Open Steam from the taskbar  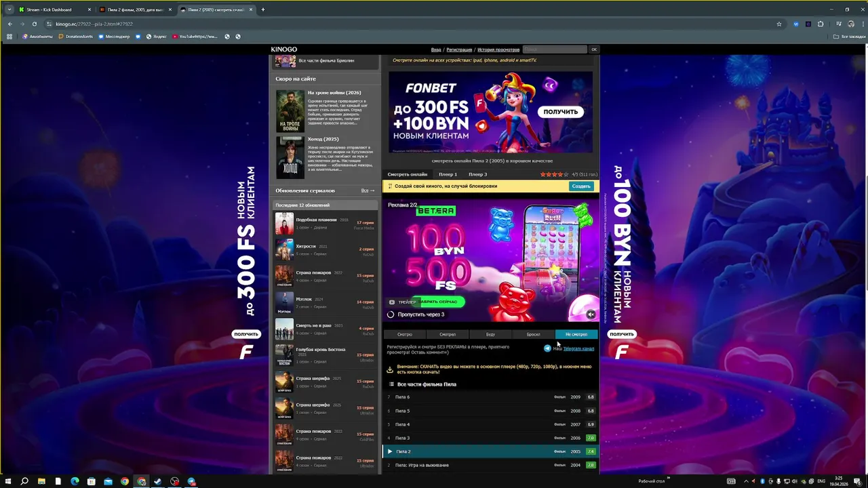158,481
